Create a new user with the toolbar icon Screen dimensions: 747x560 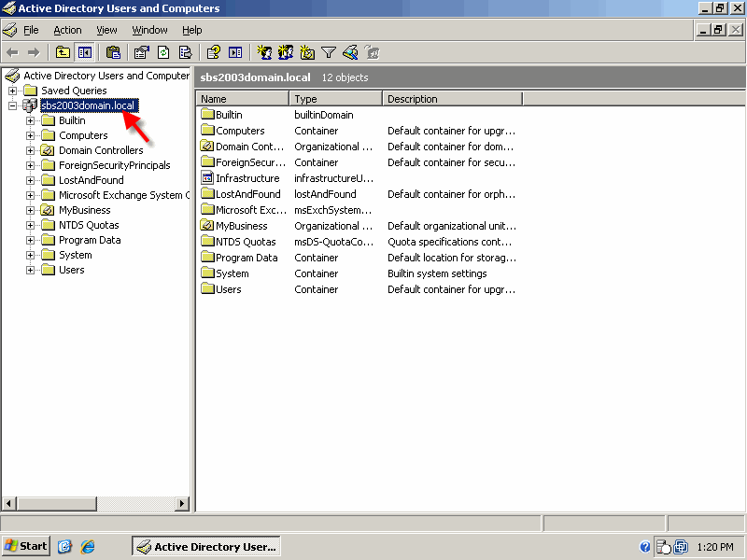click(264, 52)
